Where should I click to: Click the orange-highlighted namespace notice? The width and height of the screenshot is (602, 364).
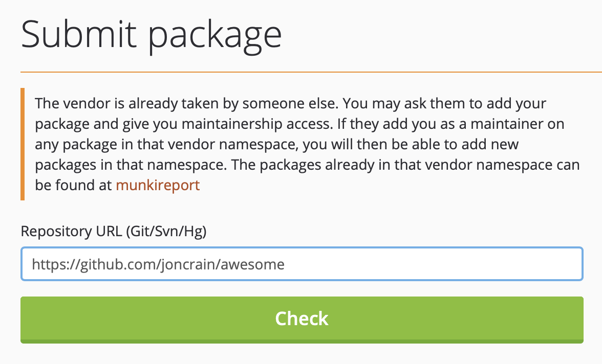click(x=301, y=144)
